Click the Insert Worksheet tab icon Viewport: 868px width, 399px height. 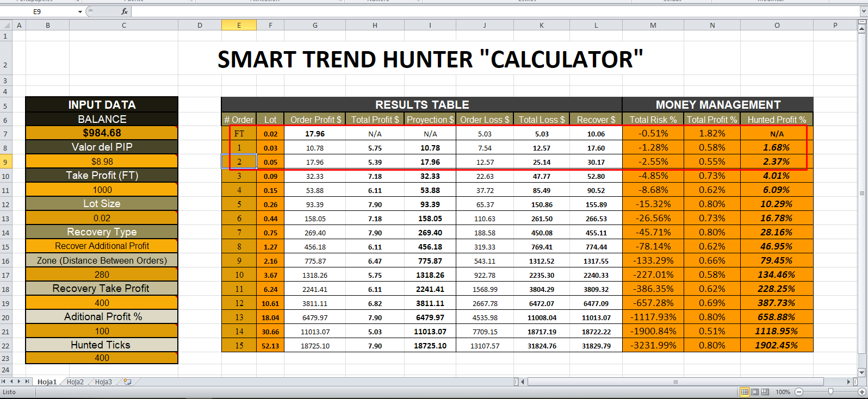point(127,382)
